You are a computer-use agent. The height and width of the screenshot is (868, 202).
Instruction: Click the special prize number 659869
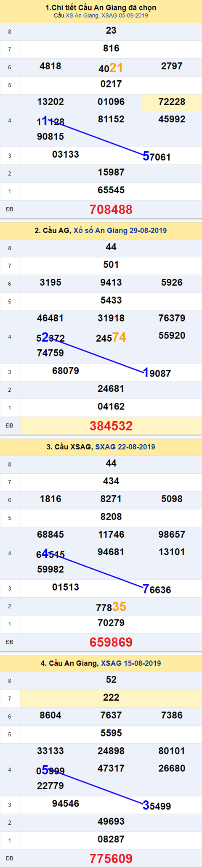tap(111, 642)
